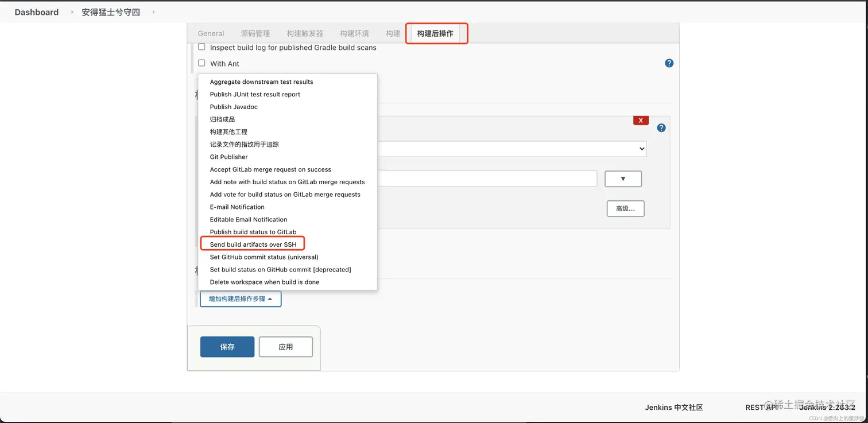Save configuration with 保存 button
The image size is (868, 423).
click(227, 347)
